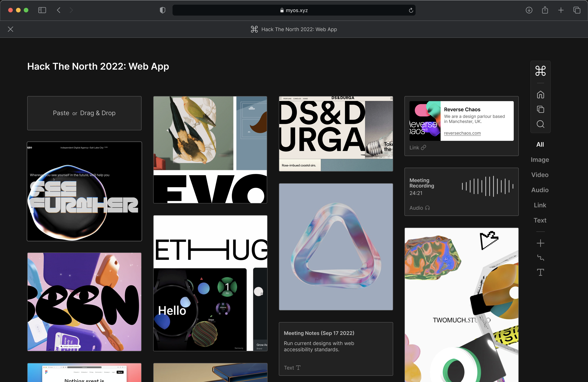The image size is (588, 382).
Task: Filter by Audio type
Action: (540, 190)
